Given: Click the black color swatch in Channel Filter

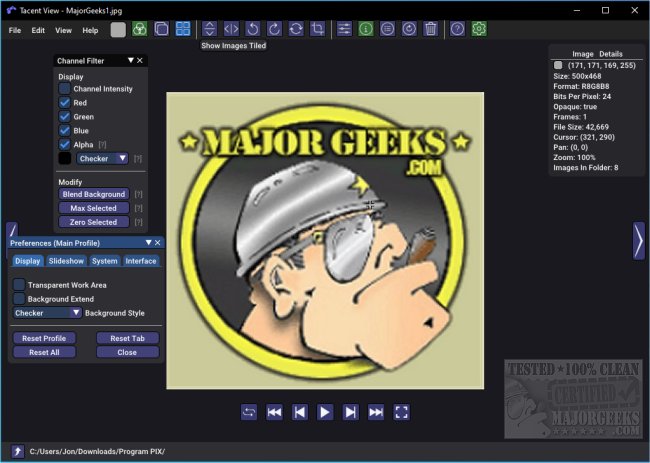Looking at the screenshot, I should (x=65, y=158).
